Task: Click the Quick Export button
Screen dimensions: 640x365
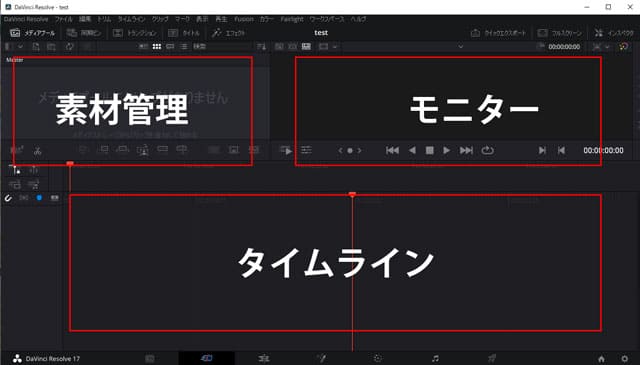Action: [498, 33]
